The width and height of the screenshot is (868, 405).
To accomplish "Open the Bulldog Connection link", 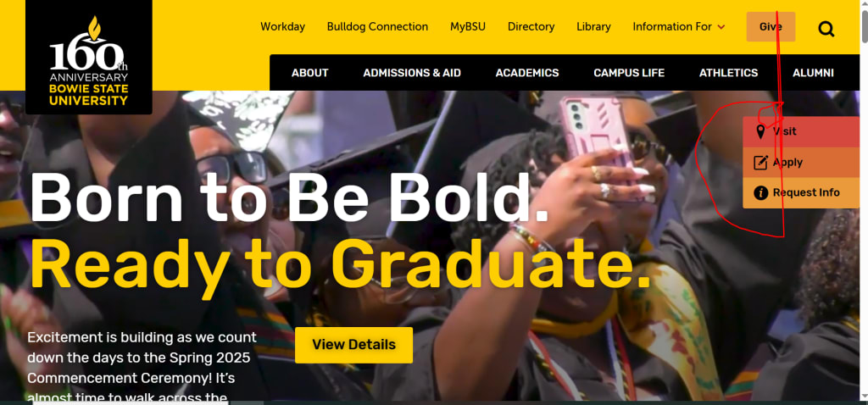I will pyautogui.click(x=377, y=26).
